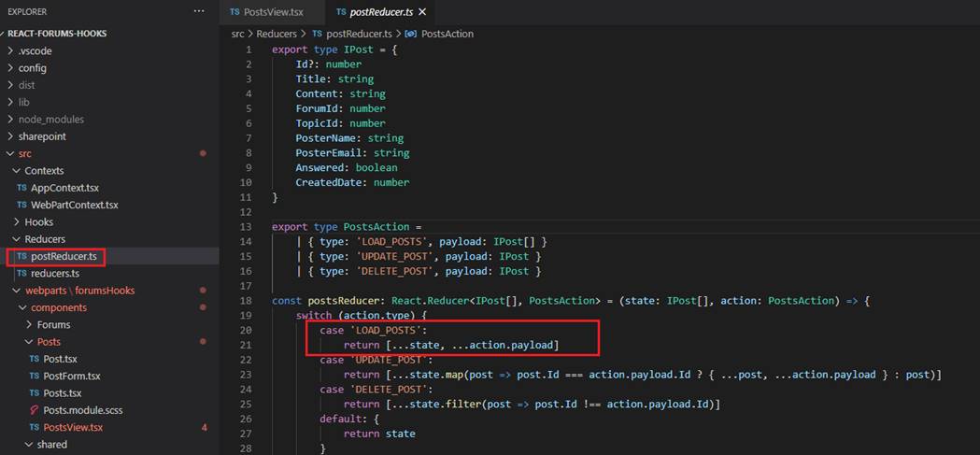
Task: Close the postReducer.ts editor tab
Action: [x=422, y=12]
